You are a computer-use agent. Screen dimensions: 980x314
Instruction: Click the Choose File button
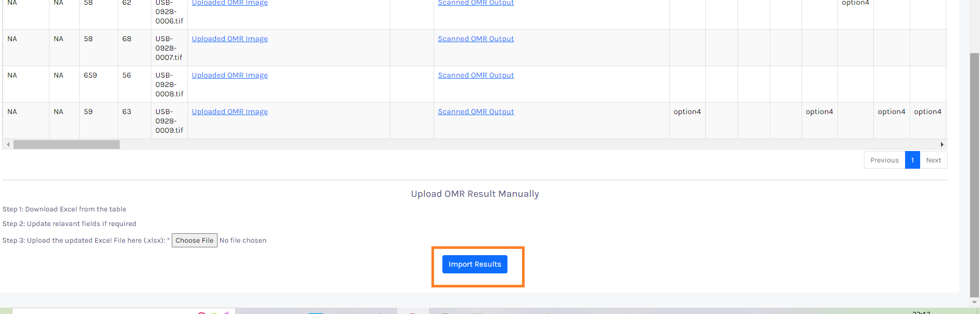pyautogui.click(x=194, y=241)
